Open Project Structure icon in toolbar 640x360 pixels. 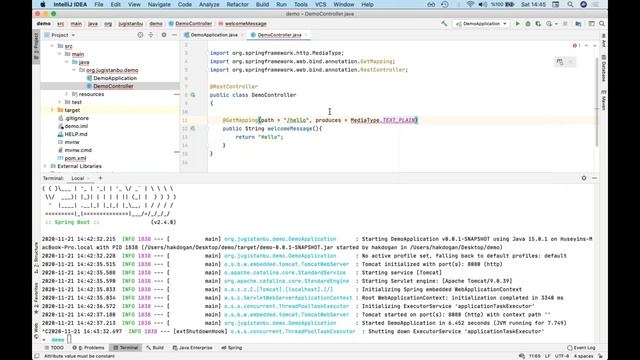pyautogui.click(x=578, y=24)
